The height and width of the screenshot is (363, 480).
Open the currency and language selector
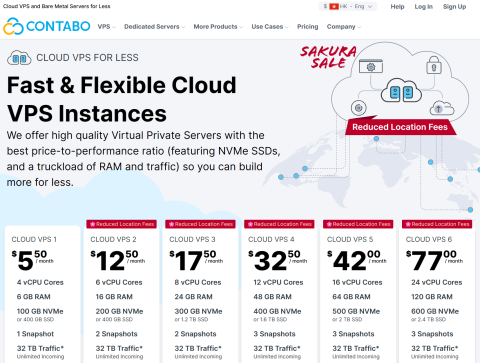pyautogui.click(x=348, y=6)
